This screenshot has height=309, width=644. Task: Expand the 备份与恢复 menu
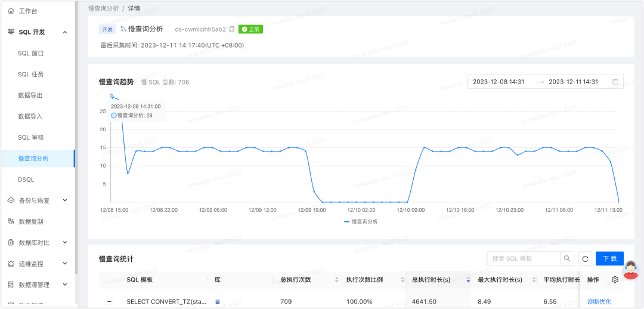point(65,200)
